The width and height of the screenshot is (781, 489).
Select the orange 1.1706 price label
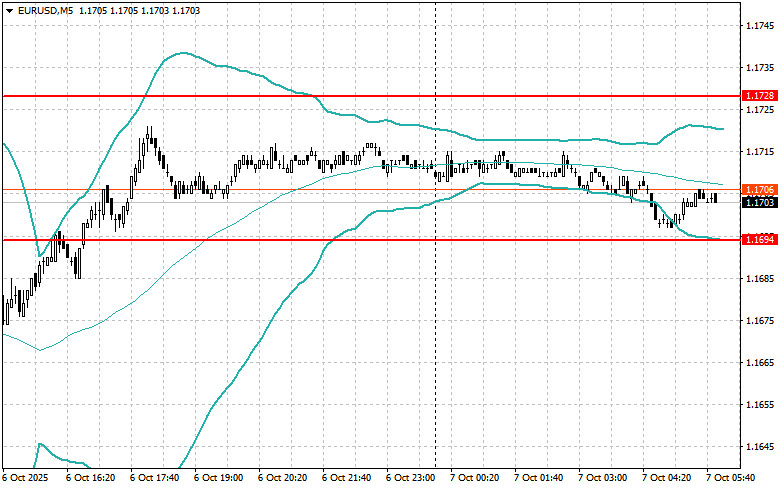click(760, 190)
